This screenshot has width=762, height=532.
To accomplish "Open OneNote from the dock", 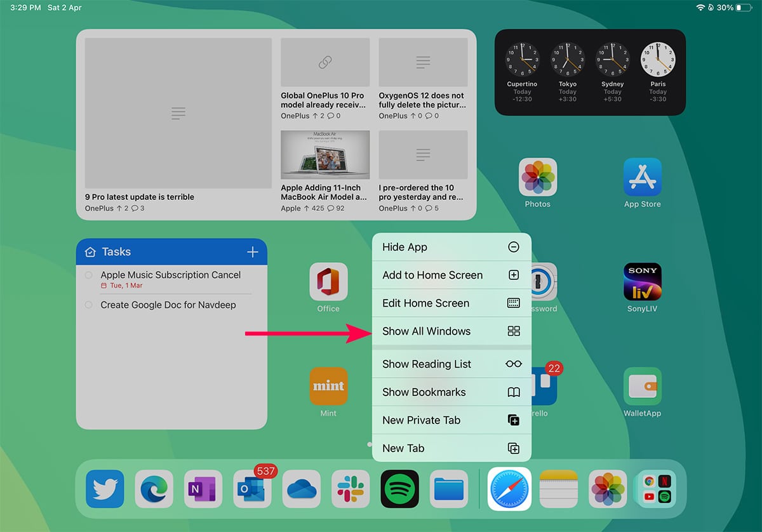I will [203, 489].
